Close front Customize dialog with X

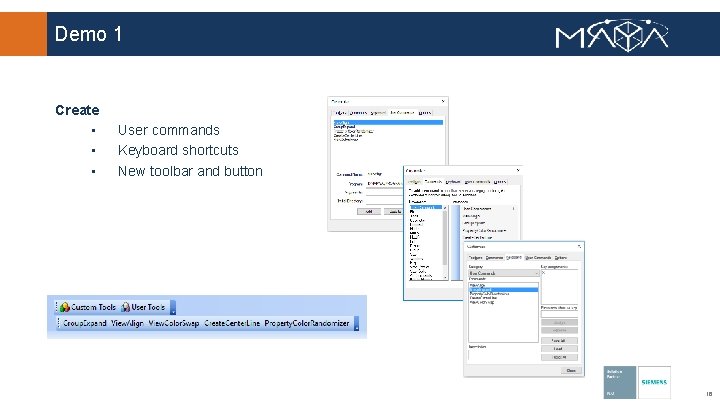579,247
